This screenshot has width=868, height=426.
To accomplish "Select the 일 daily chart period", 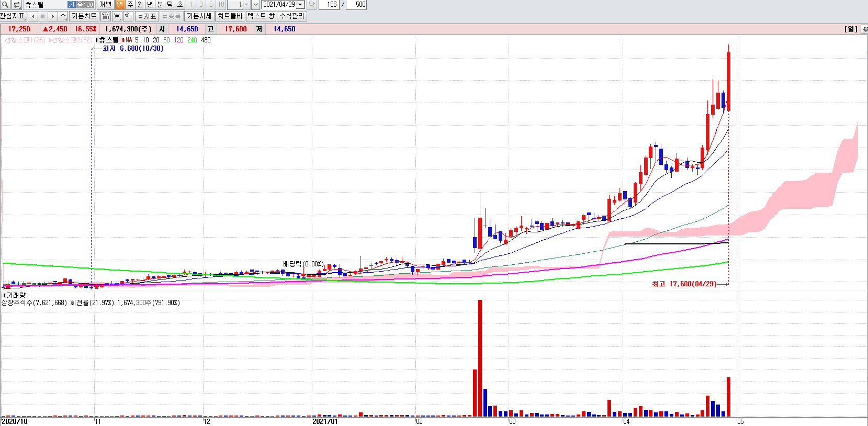I will click(x=120, y=5).
